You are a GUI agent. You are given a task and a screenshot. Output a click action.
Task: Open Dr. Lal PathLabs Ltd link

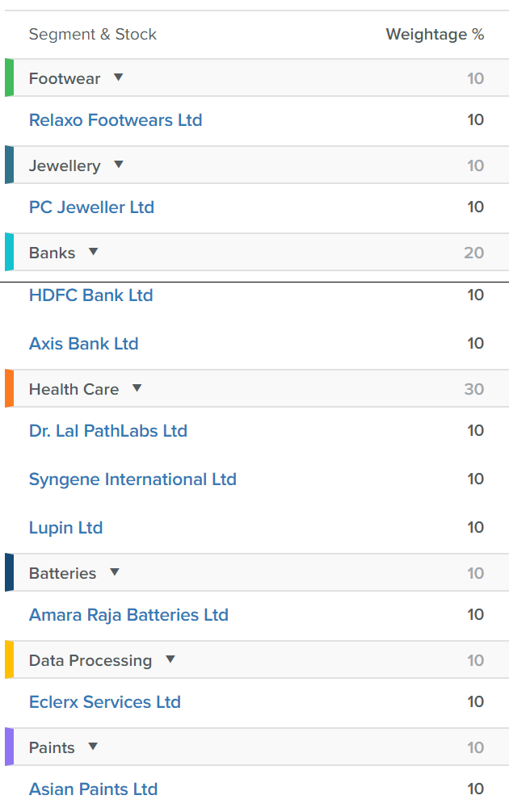(108, 431)
